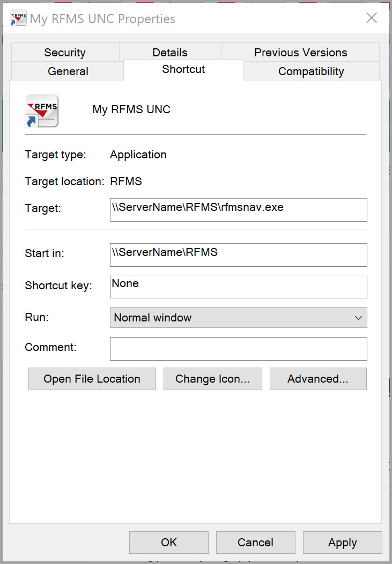Viewport: 392px width, 564px height.
Task: Select the General tab
Action: [x=68, y=71]
